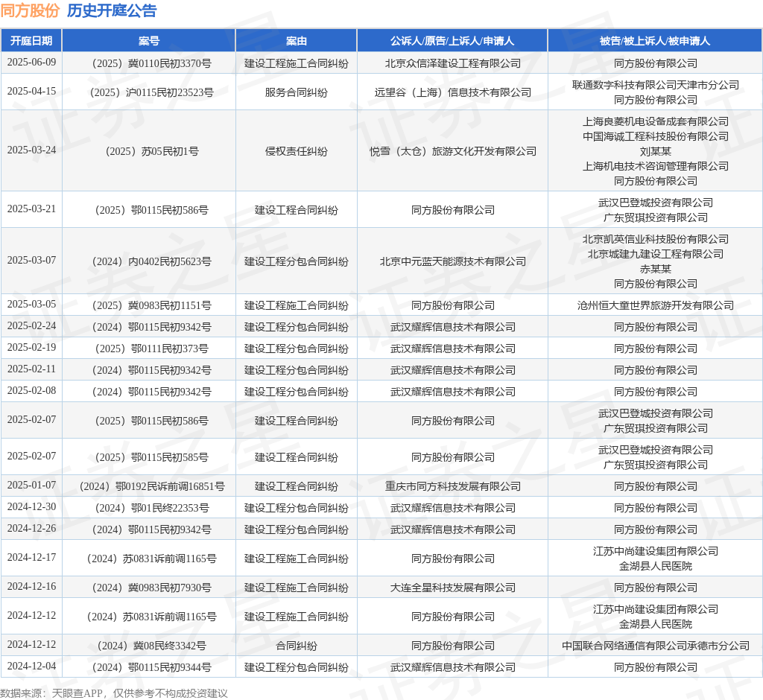Screen dimensions: 763x700
Task: Select the 侵权责任纠纷 cause cell
Action: [x=297, y=151]
